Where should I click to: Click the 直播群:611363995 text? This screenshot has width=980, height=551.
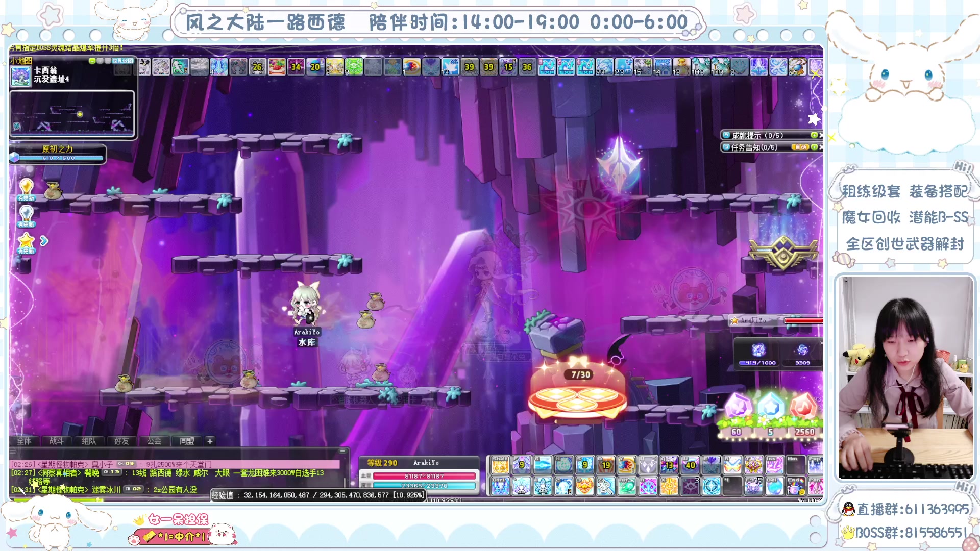913,509
